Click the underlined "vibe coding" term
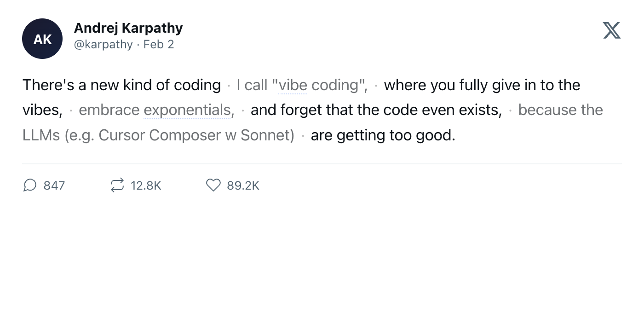 click(318, 85)
